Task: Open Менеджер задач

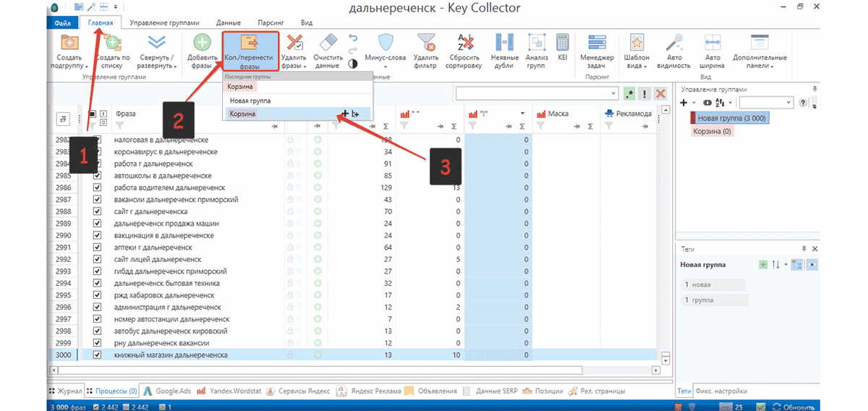Action: (x=597, y=51)
